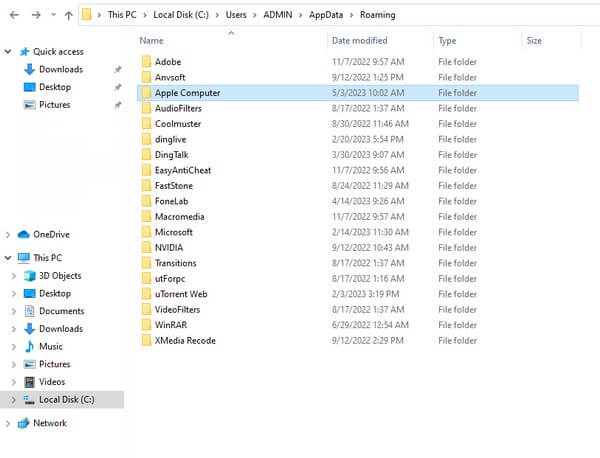Navigate to ADMIN in breadcrumb
This screenshot has width=600, height=458.
(x=278, y=15)
